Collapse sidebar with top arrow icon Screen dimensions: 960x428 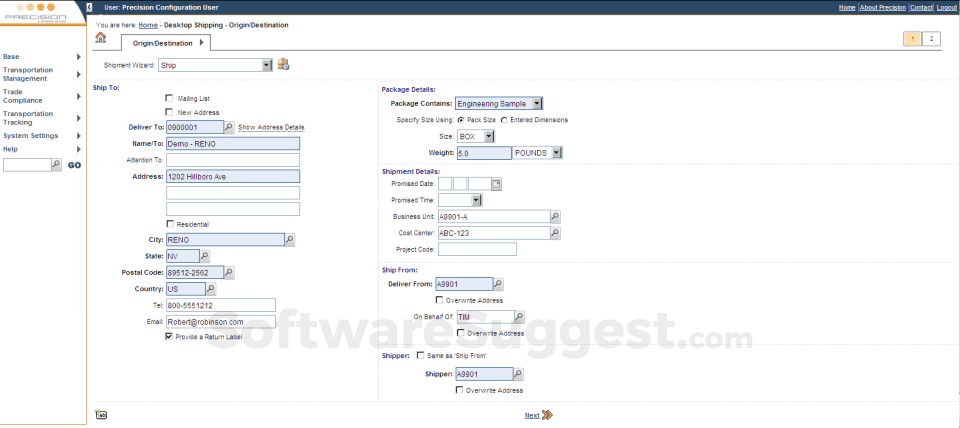coord(89,7)
